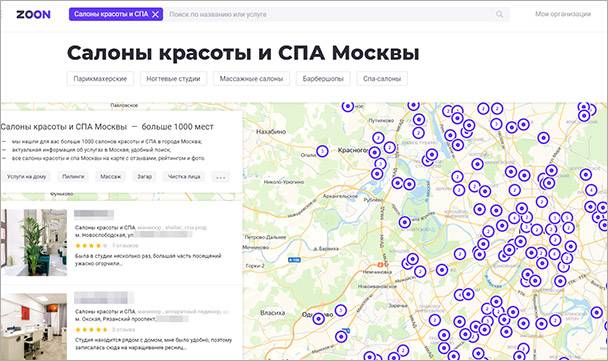608x361 pixels.
Task: Open the Барбершопы category
Action: (x=323, y=79)
